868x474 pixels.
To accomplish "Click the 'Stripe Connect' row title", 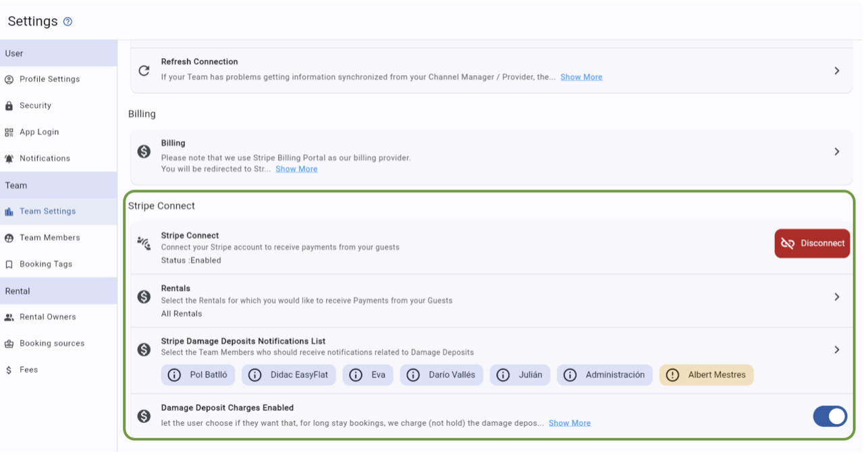I will click(x=190, y=236).
